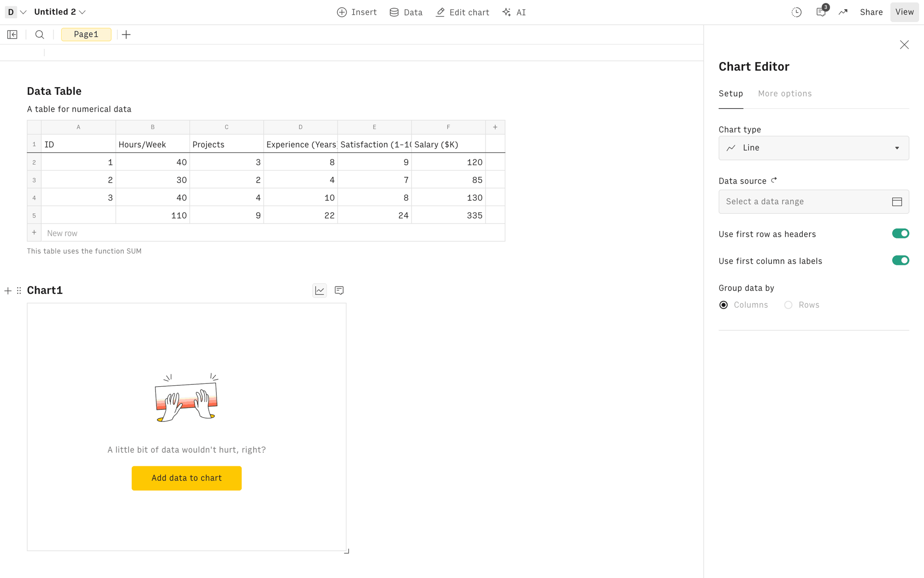The height and width of the screenshot is (578, 924).
Task: Click caption 'This table uses the function SUM'
Action: click(84, 251)
